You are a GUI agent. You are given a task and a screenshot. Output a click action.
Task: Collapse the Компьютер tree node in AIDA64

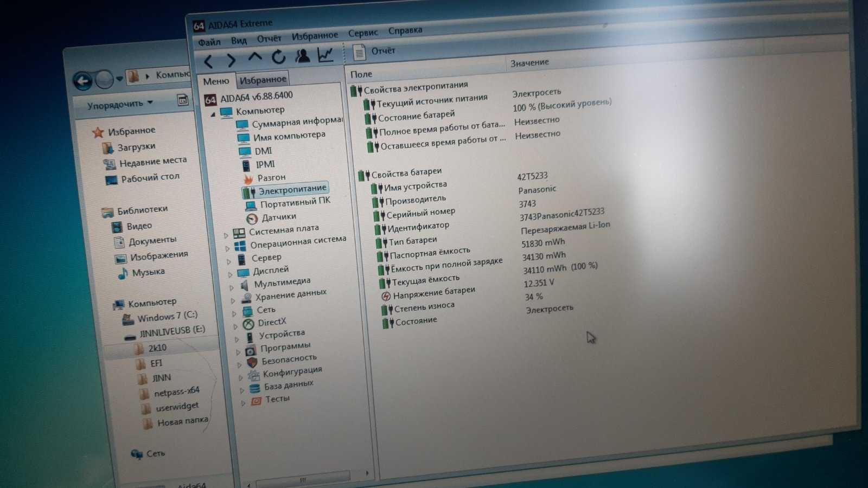pos(213,114)
